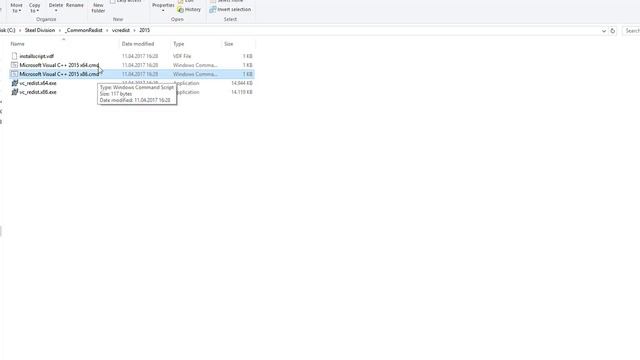Click the 1 KB size of the x64.cmd row
The width and height of the screenshot is (640, 360).
click(x=248, y=65)
